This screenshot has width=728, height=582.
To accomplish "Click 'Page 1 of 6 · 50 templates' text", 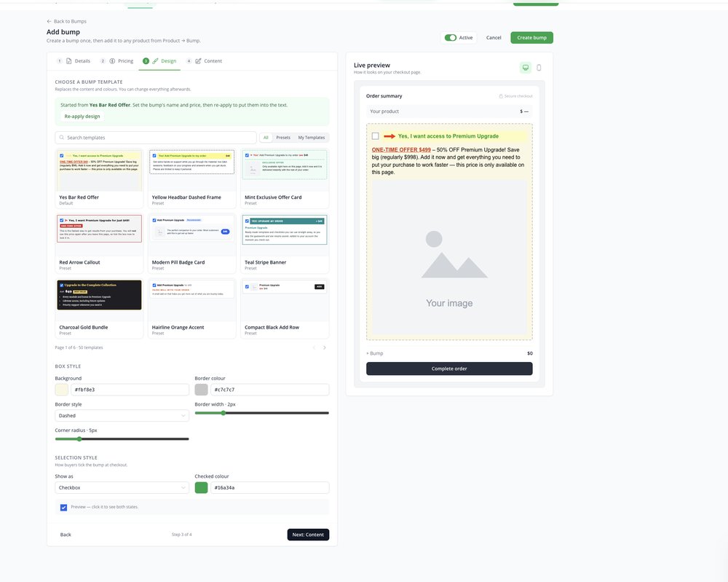I will (79, 347).
